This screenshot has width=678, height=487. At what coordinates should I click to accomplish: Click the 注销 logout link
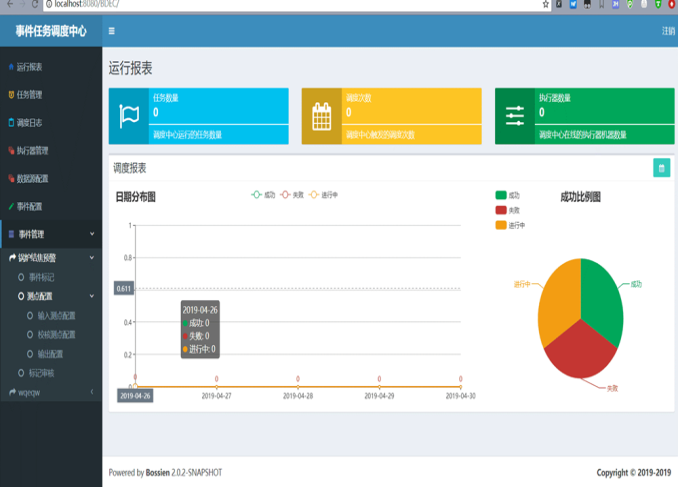coord(667,31)
